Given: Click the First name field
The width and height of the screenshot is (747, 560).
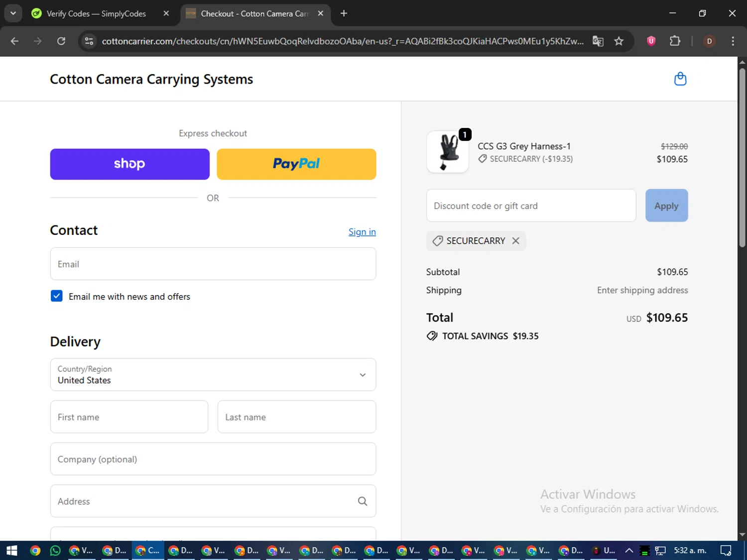Looking at the screenshot, I should [x=129, y=417].
